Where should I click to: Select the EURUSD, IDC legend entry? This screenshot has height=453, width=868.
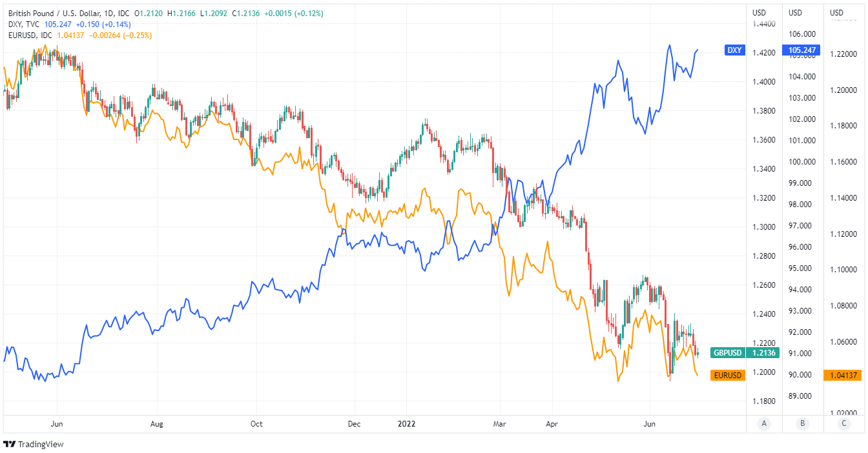(x=30, y=35)
